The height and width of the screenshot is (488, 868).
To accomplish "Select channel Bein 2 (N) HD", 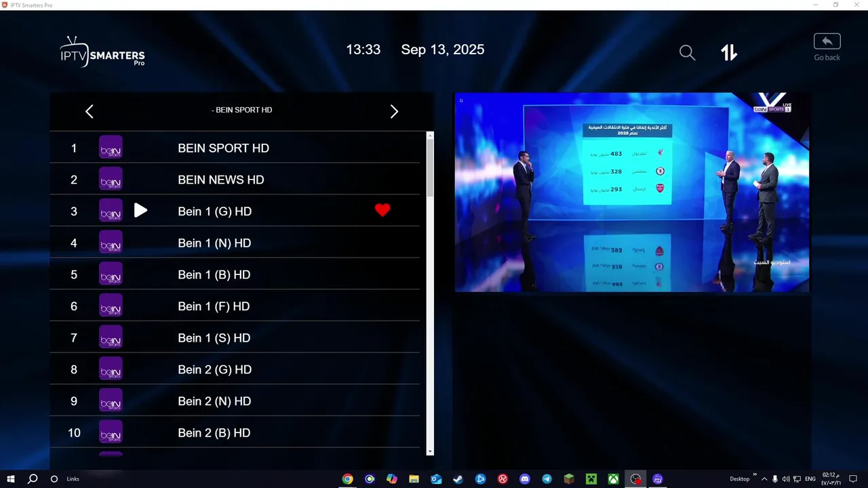I will click(x=235, y=401).
